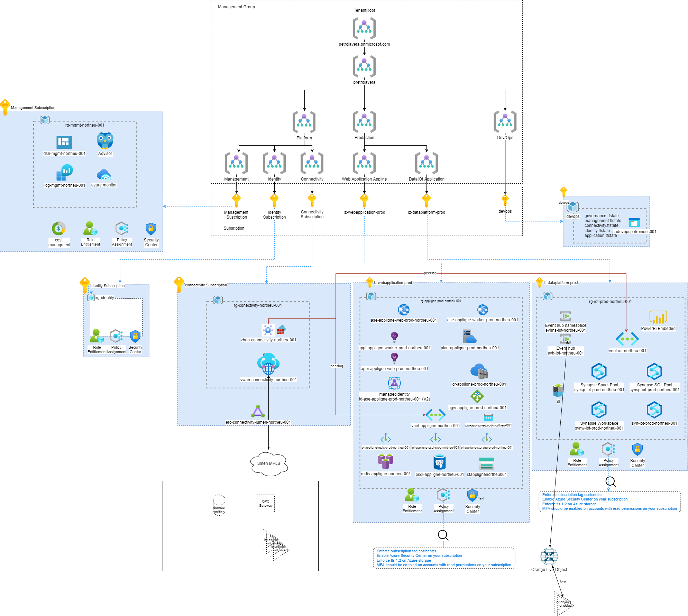The image size is (688, 616).
Task: Select webapplication Enforce subscription tag costcenter policy
Action: (x=406, y=551)
